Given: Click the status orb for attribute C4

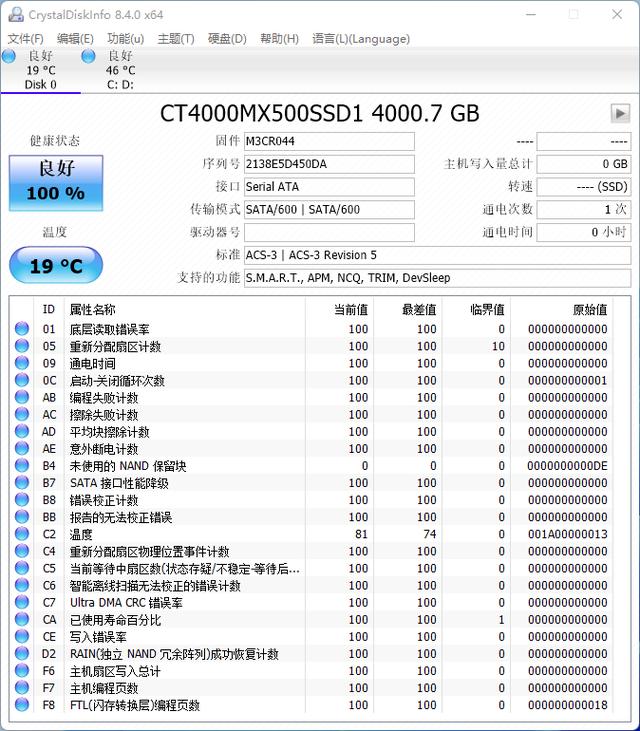Looking at the screenshot, I should pos(21,551).
